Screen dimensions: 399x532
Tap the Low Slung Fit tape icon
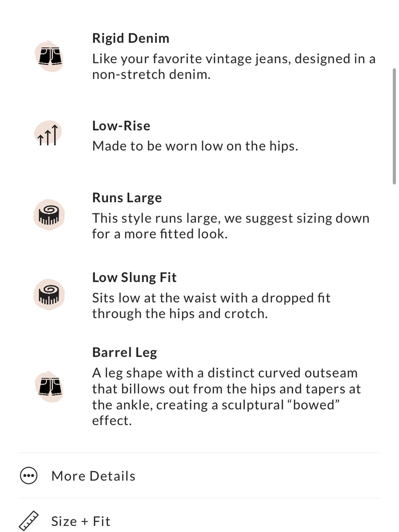(49, 295)
